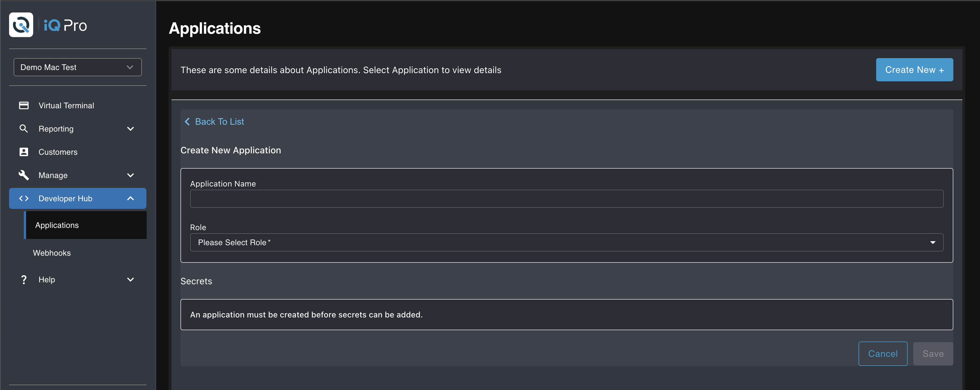Select Applications in the sidebar
The image size is (980, 390).
(x=57, y=225)
